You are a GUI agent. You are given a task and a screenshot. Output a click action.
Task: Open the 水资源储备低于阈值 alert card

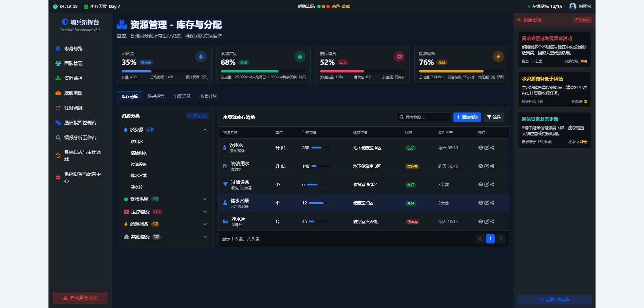pos(554,90)
